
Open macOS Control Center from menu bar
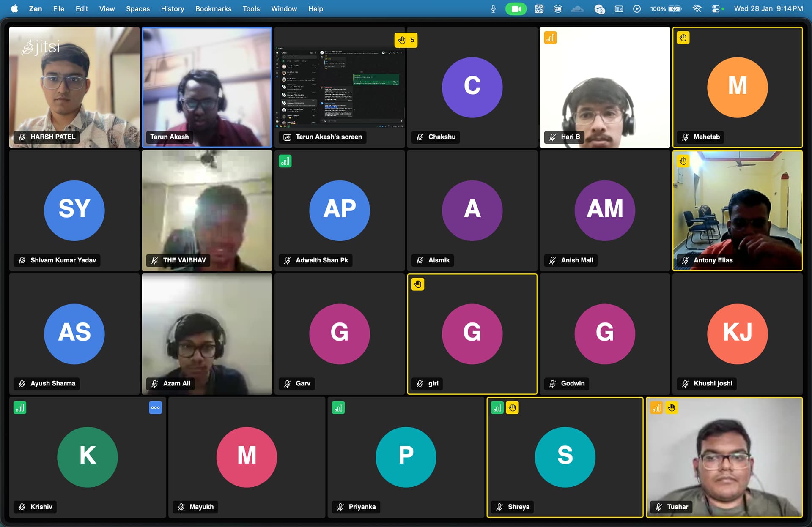(x=716, y=8)
